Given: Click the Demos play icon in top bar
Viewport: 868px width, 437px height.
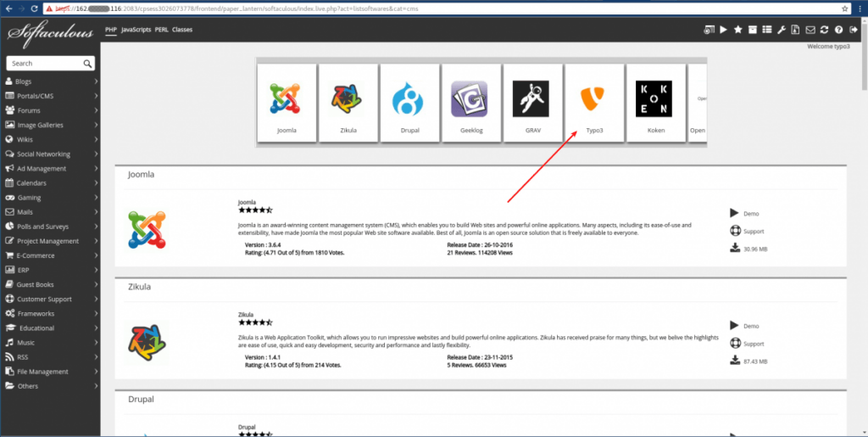Looking at the screenshot, I should point(724,30).
